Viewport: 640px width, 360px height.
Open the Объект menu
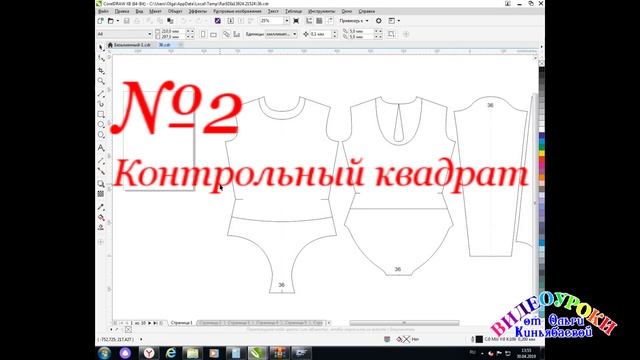[x=175, y=11]
